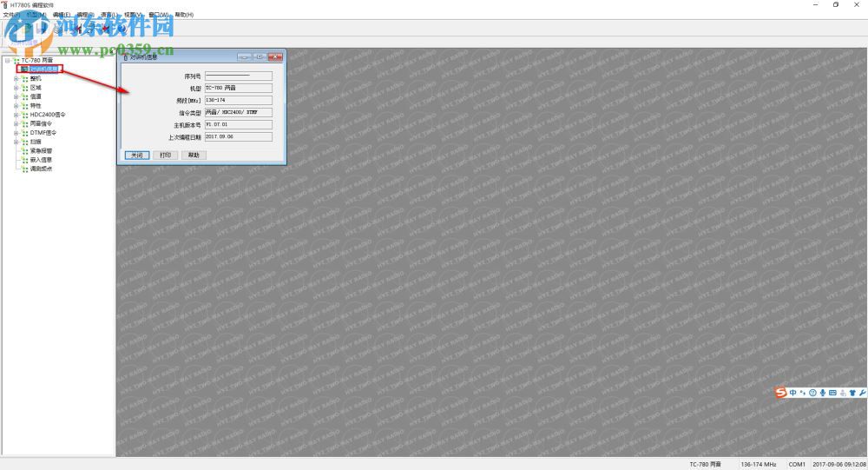Expand the 扫描 tree node
The height and width of the screenshot is (470, 868).
(x=16, y=142)
